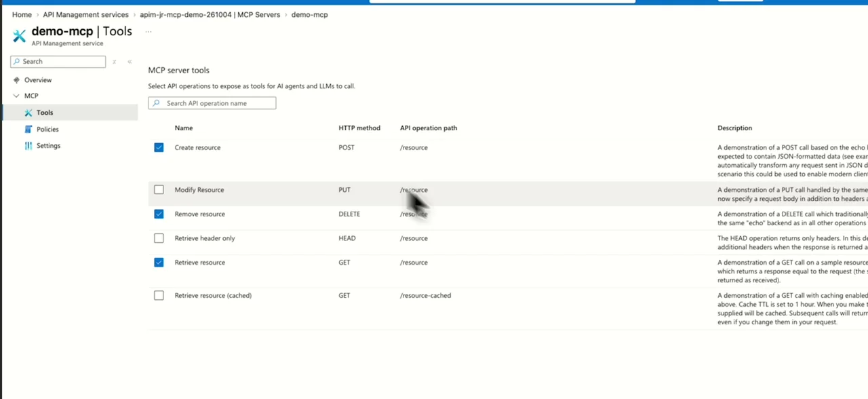Click /resource-cached path cell
This screenshot has height=399, width=868.
pyautogui.click(x=426, y=296)
